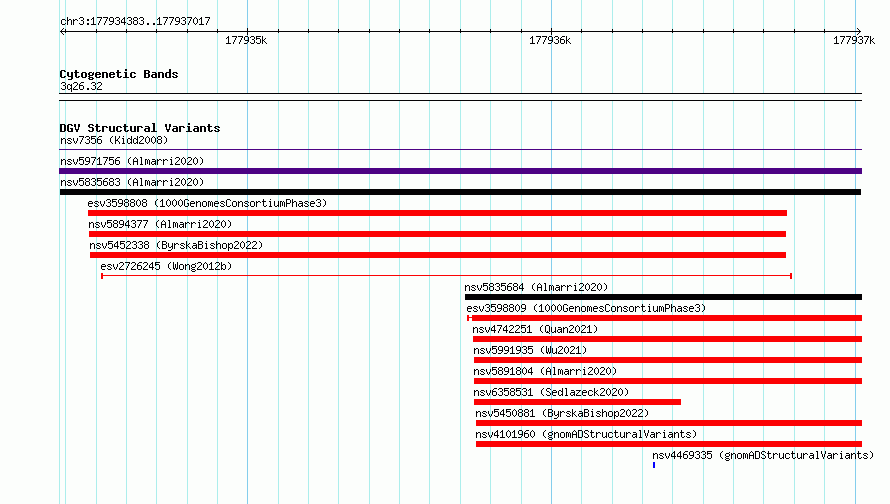Open the nsv4742251 (Quan2021) label
Viewport: 890px width, 504px height.
point(535,329)
